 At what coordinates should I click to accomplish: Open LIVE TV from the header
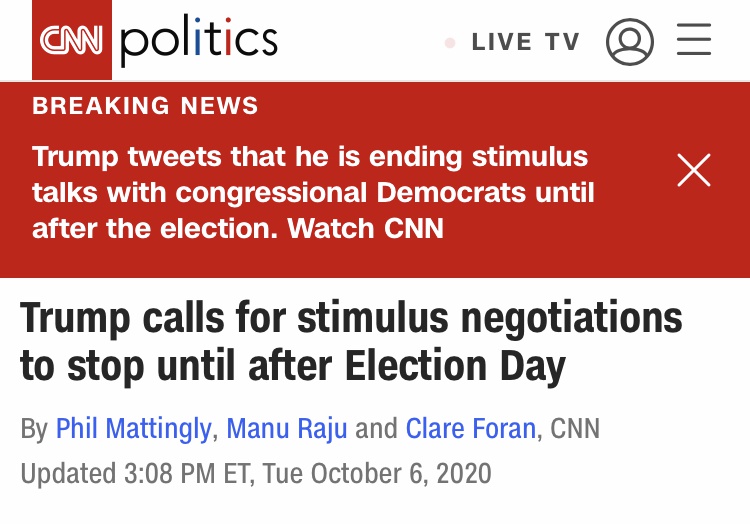point(525,42)
